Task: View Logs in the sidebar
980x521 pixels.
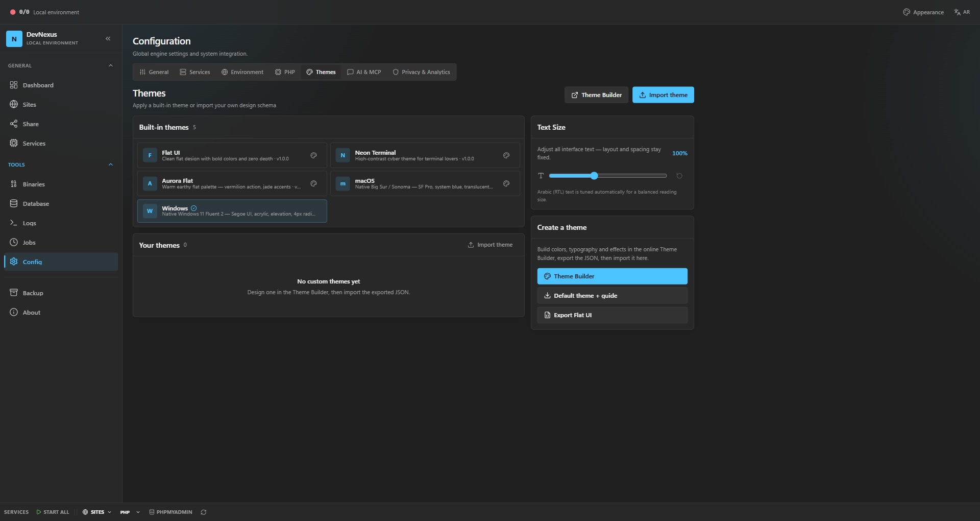Action: click(x=61, y=223)
